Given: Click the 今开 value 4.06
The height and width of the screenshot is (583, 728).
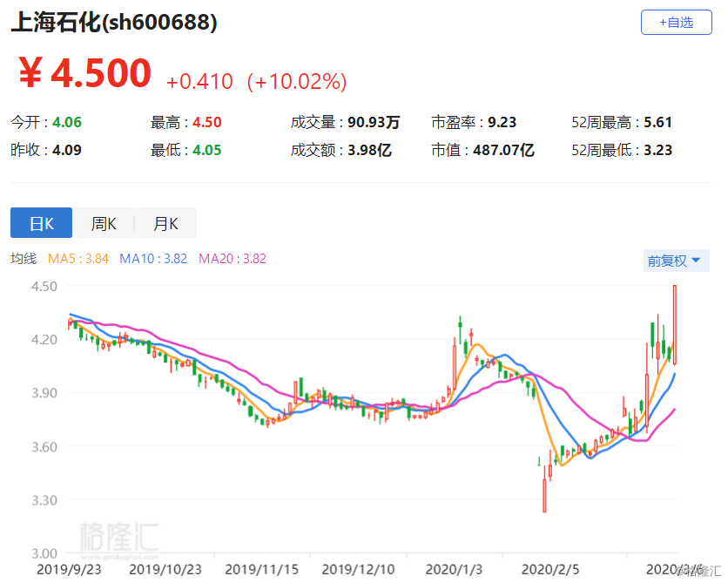Looking at the screenshot, I should tap(67, 122).
